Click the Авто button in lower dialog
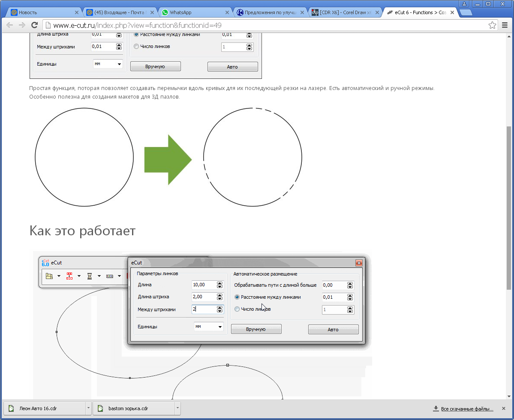The width and height of the screenshot is (514, 420). click(334, 329)
